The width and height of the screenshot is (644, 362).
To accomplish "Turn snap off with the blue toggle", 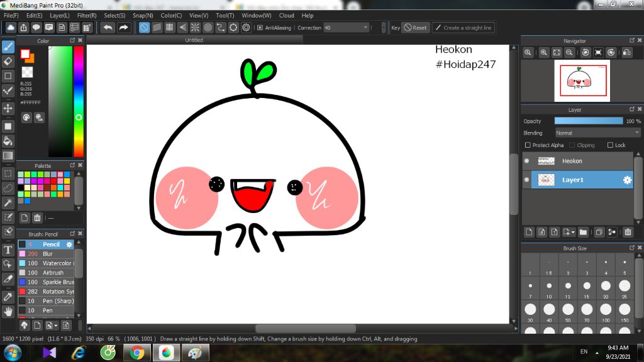I will coord(144,28).
